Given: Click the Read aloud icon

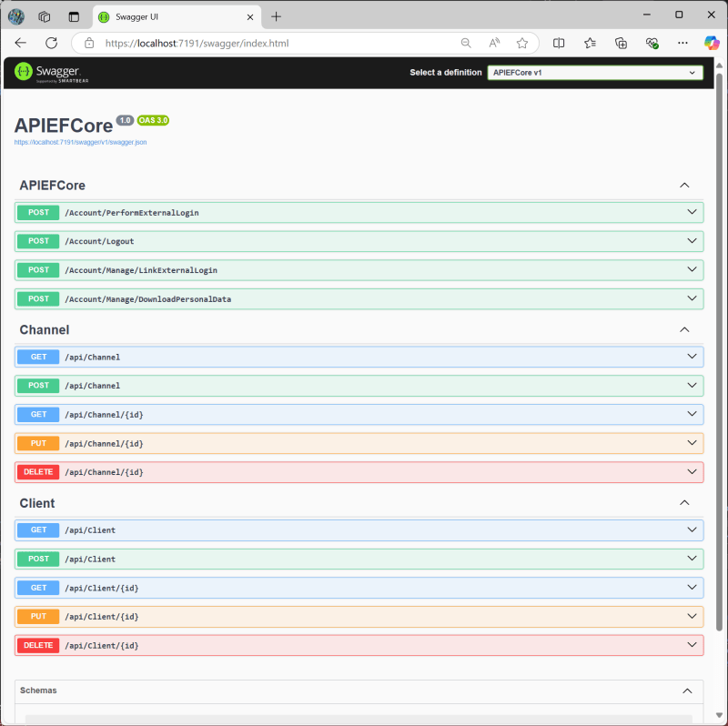Looking at the screenshot, I should tap(494, 43).
